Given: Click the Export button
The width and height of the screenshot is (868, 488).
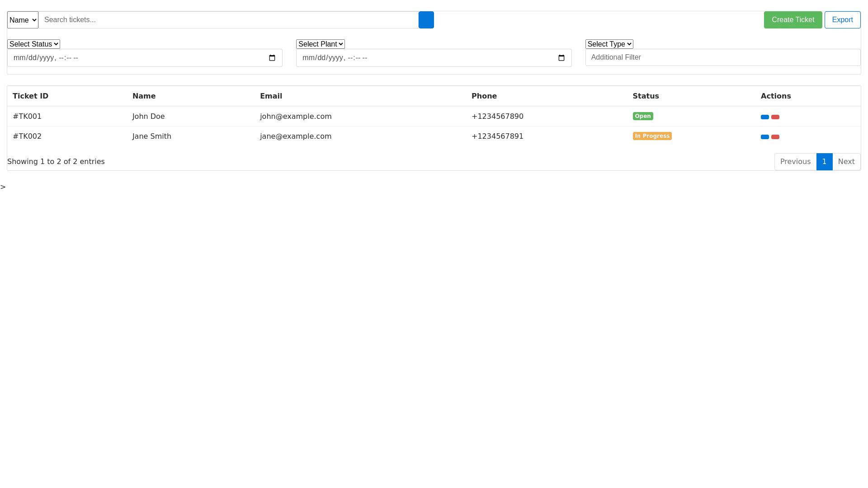Looking at the screenshot, I should 842,20.
